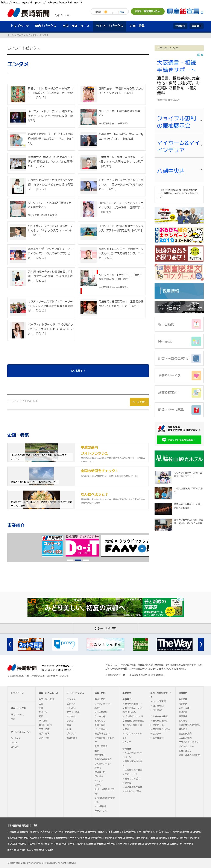Open 全国・海外ニュース nav menu item
This screenshot has height=868, width=211.
click(76, 26)
